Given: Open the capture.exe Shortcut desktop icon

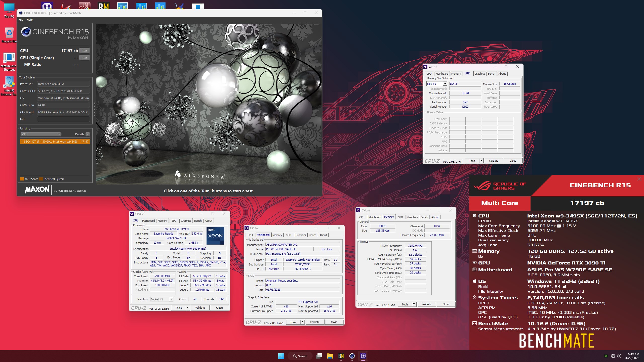Looking at the screenshot, I should [9, 62].
